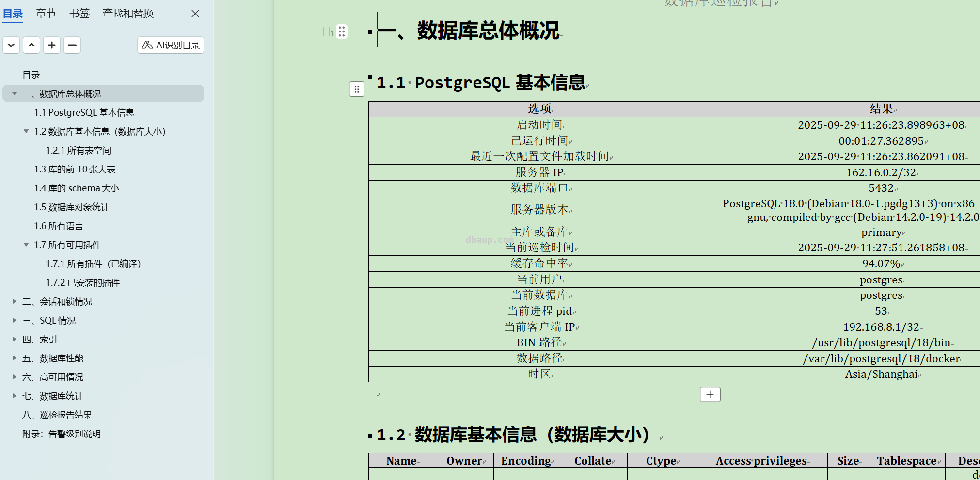Click the table move handle near section 1.1

click(357, 89)
